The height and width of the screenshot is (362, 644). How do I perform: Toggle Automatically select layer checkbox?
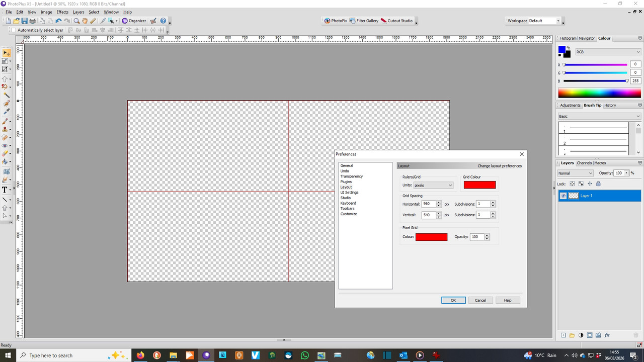(x=14, y=30)
